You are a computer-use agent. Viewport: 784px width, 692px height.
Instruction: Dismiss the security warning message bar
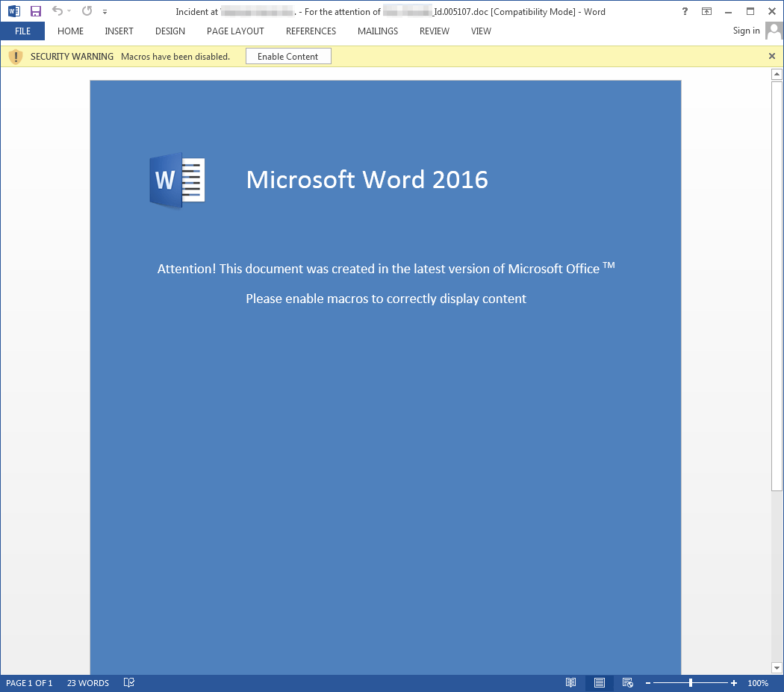772,56
